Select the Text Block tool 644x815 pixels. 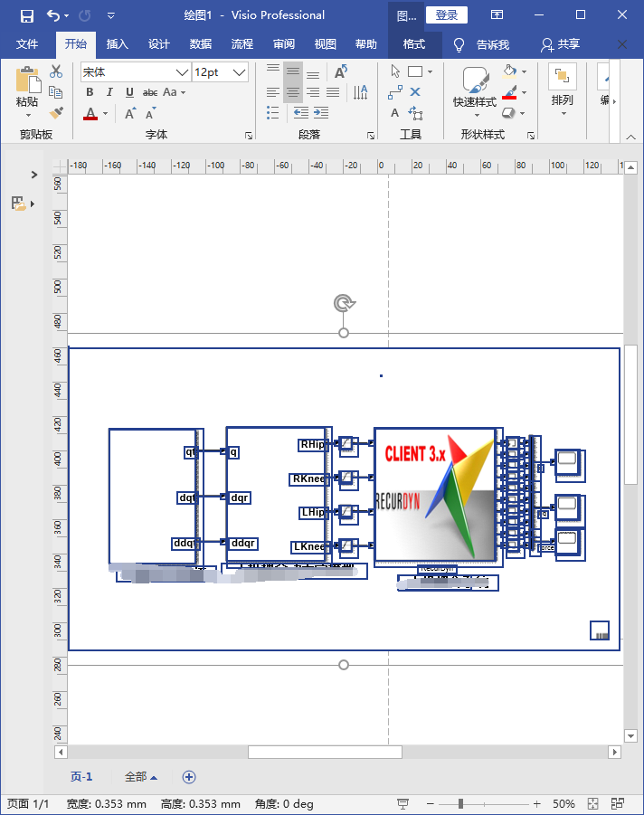[x=415, y=113]
